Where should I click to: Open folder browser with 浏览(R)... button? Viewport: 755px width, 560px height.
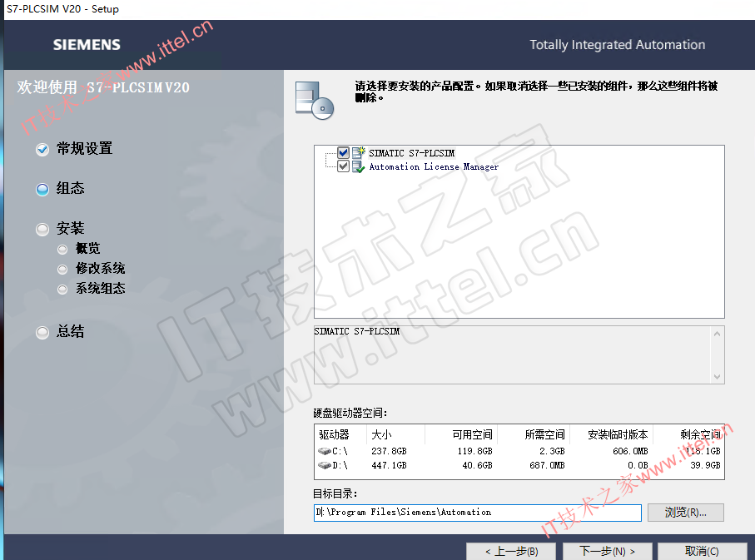[x=686, y=513]
